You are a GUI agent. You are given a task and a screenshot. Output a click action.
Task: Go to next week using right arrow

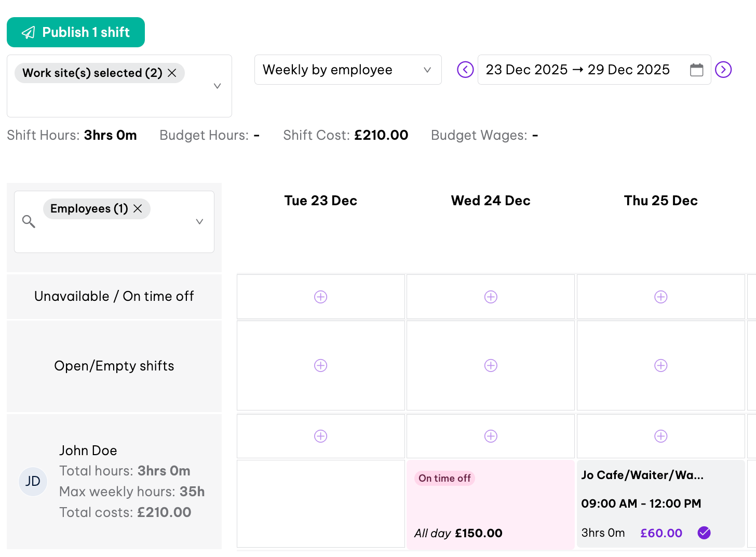[x=723, y=70]
